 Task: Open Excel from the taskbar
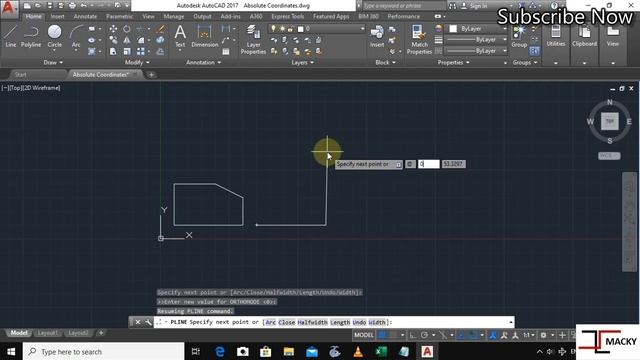pos(381,351)
